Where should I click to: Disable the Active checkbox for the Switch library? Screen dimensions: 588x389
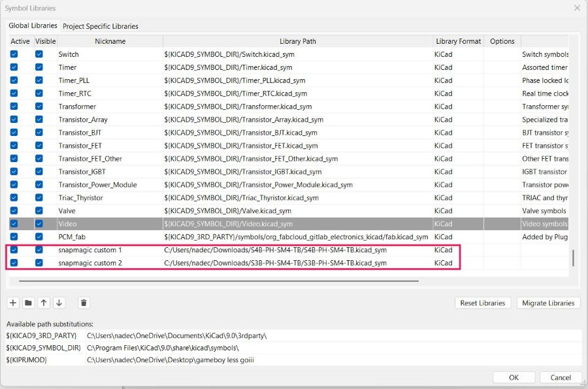tap(14, 54)
